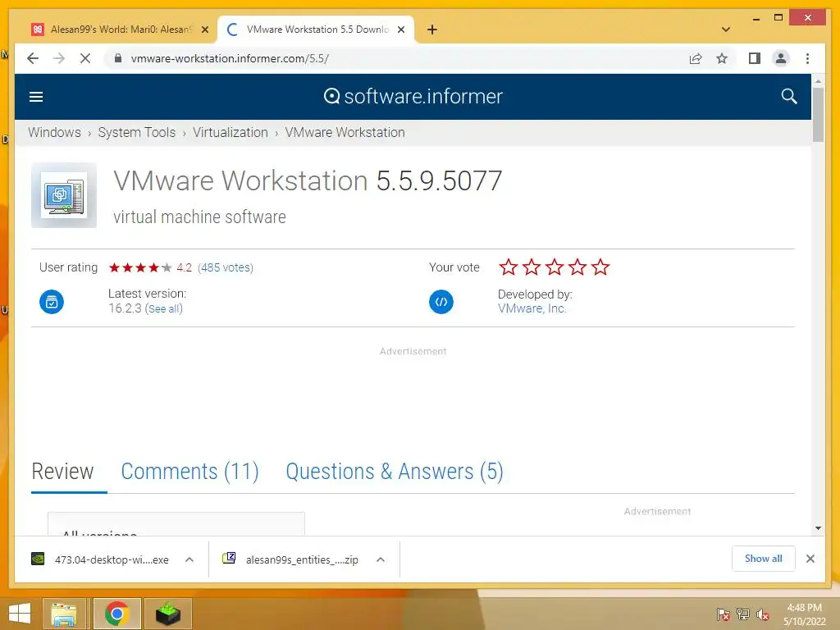Select the Review tab

(62, 472)
